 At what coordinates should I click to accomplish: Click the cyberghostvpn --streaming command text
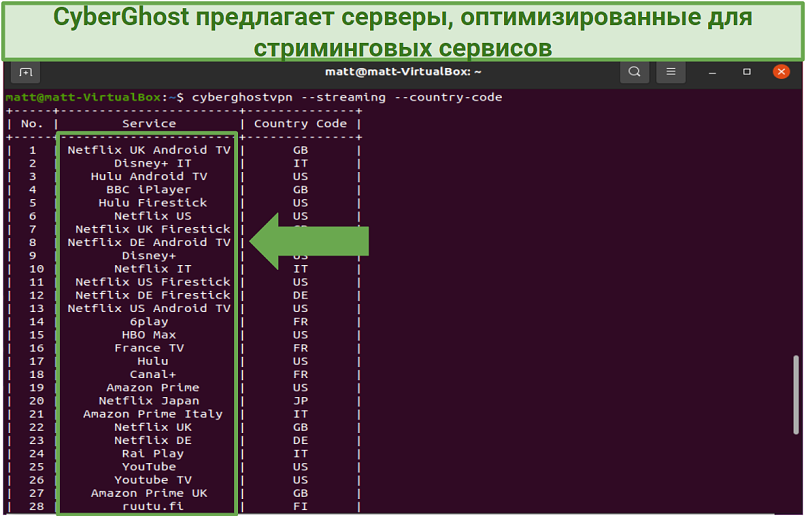(347, 97)
